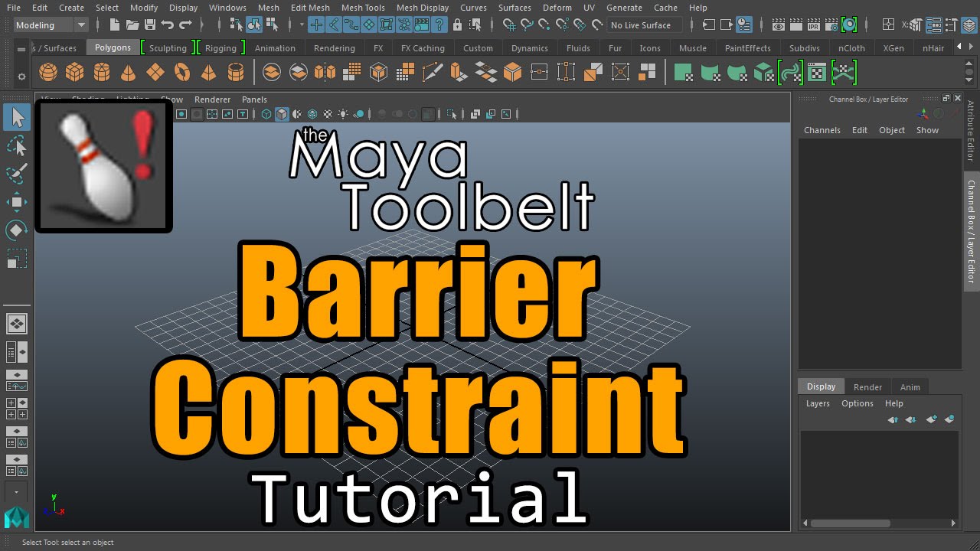Screen dimensions: 980x551
Task: Open the Mesh Tools menu
Action: 363,8
